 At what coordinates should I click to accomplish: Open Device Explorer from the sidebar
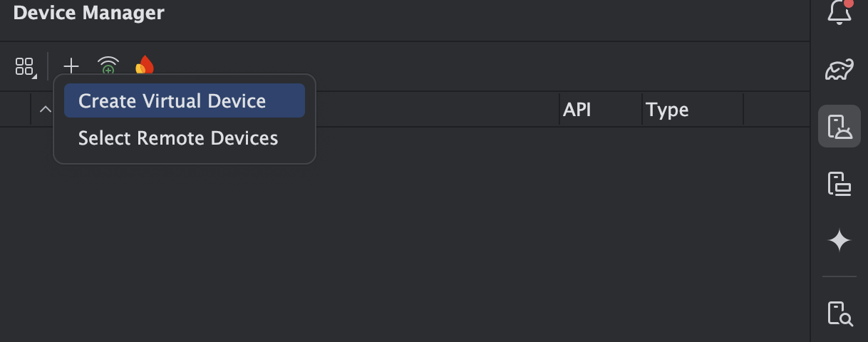[x=839, y=312]
